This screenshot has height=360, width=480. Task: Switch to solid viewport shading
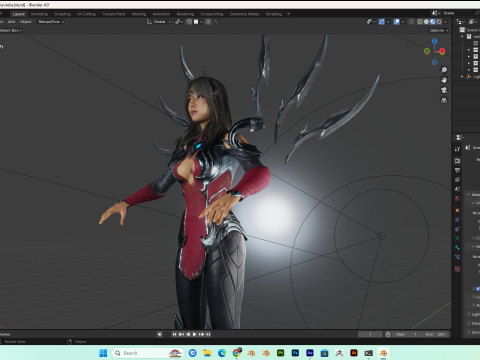pos(426,22)
